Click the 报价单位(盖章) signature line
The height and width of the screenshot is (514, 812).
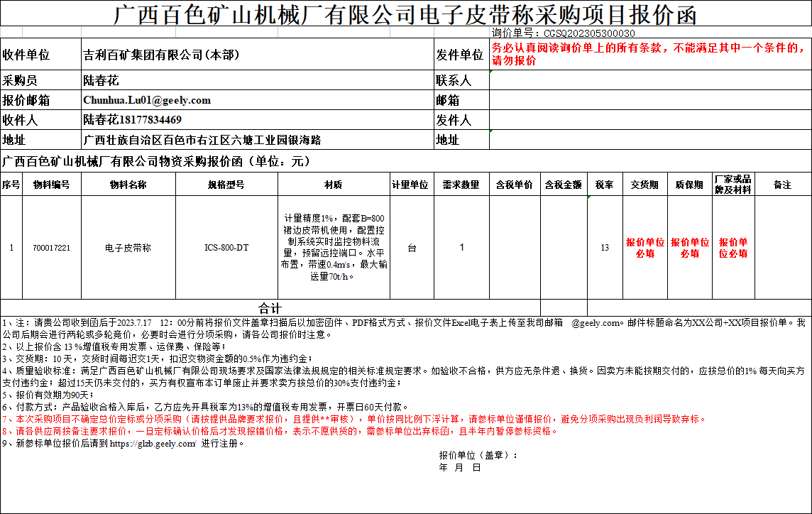pos(478,455)
